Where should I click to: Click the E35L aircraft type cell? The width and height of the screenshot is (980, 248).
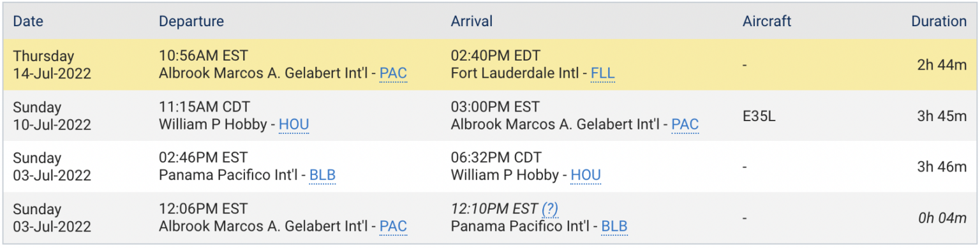[759, 116]
